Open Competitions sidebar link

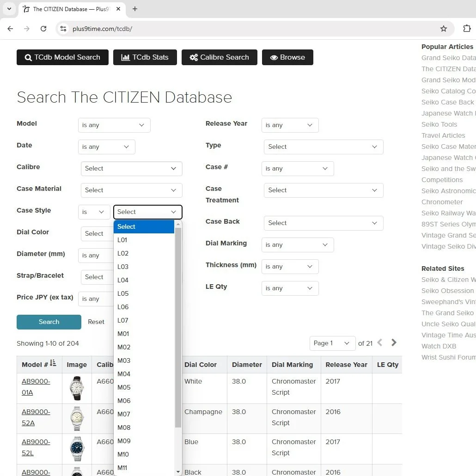pos(442,180)
